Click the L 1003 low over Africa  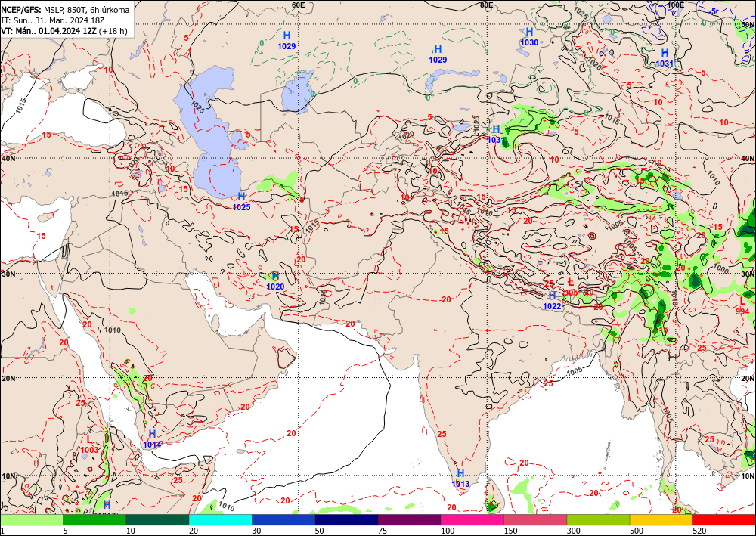(89, 445)
